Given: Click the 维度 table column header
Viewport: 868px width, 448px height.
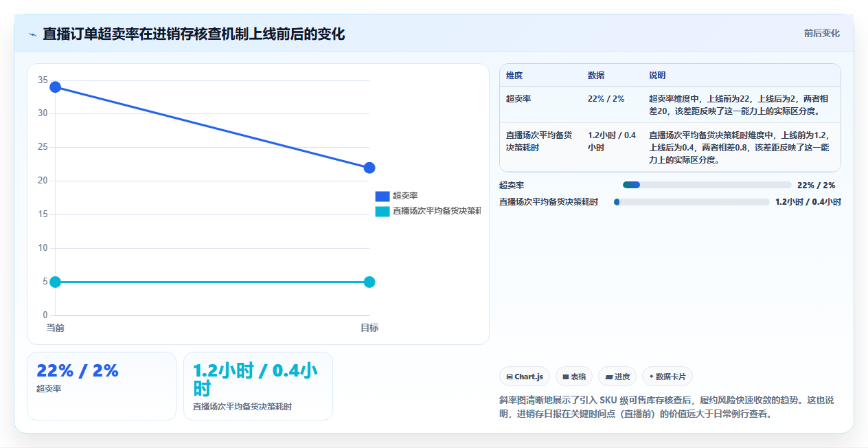Looking at the screenshot, I should click(x=514, y=76).
